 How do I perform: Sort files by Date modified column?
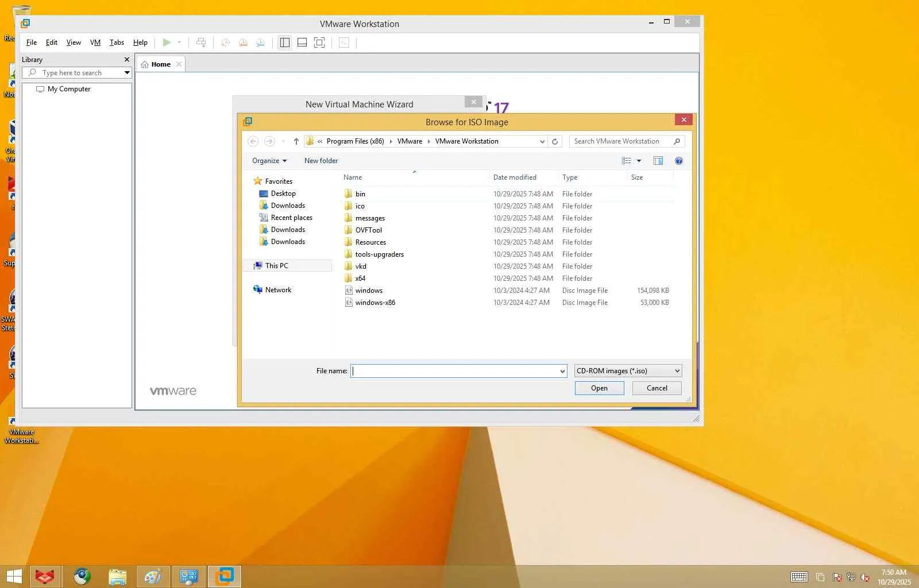(524, 177)
